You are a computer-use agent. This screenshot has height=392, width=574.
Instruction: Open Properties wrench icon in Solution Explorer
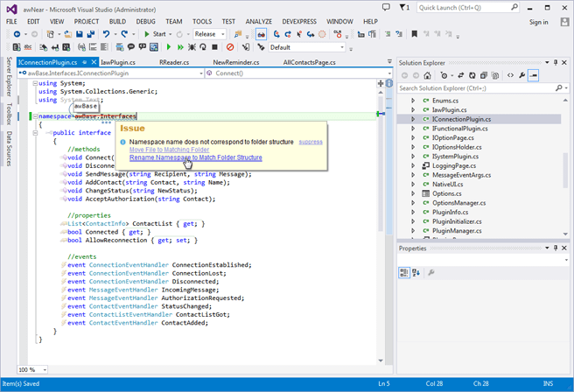tap(522, 75)
